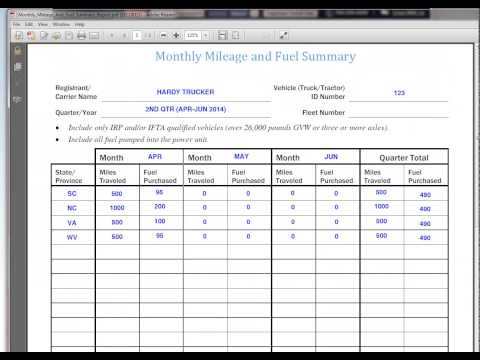The image size is (480, 360).
Task: Zoom out with the minus button
Action: [x=163, y=36]
